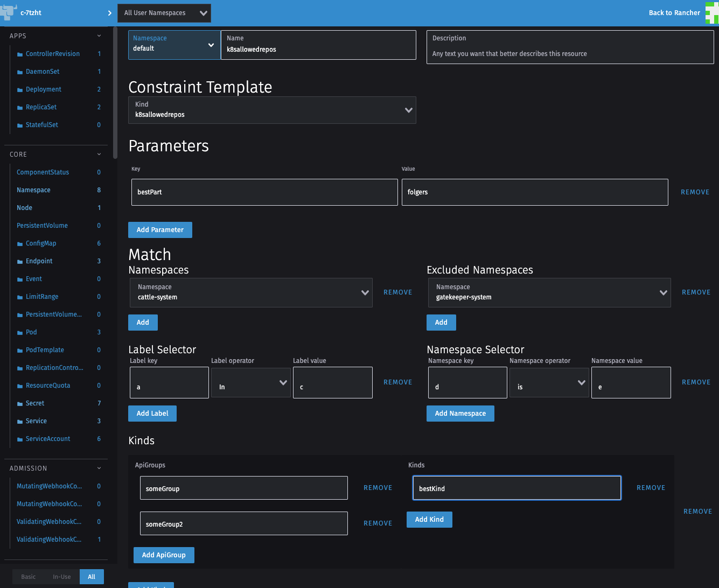Click the ConfigMap folder icon
Screen dimensions: 719x588
coord(19,243)
